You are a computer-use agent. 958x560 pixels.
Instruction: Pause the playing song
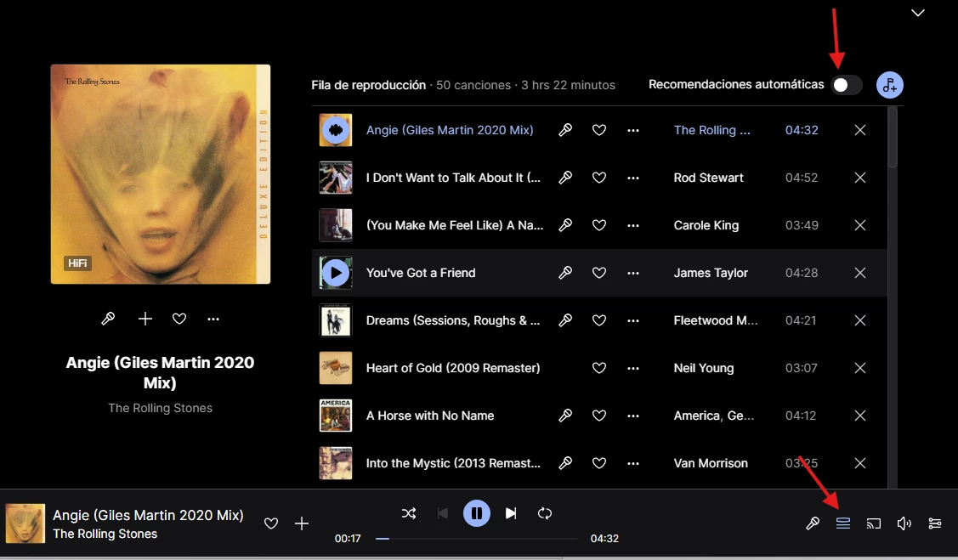tap(477, 513)
